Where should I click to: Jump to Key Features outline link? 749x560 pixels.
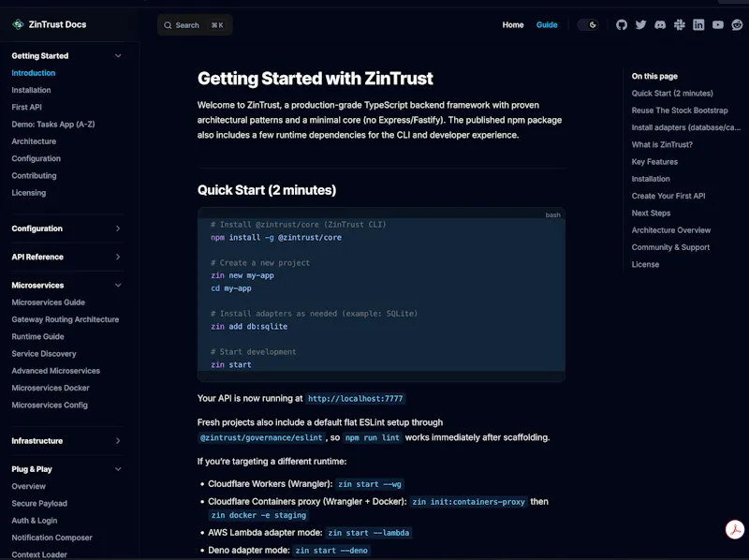(654, 161)
